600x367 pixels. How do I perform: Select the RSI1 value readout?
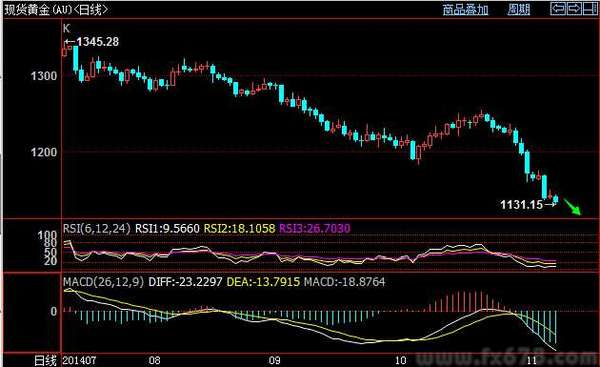coord(168,228)
